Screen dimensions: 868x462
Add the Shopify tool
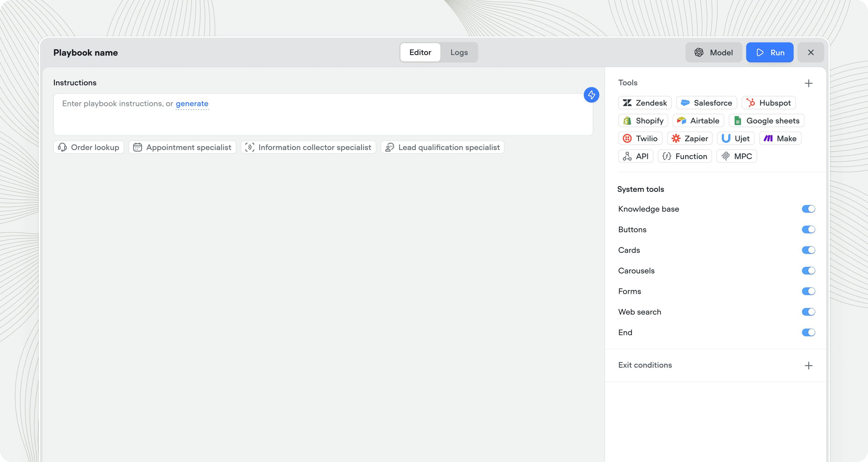pos(643,121)
